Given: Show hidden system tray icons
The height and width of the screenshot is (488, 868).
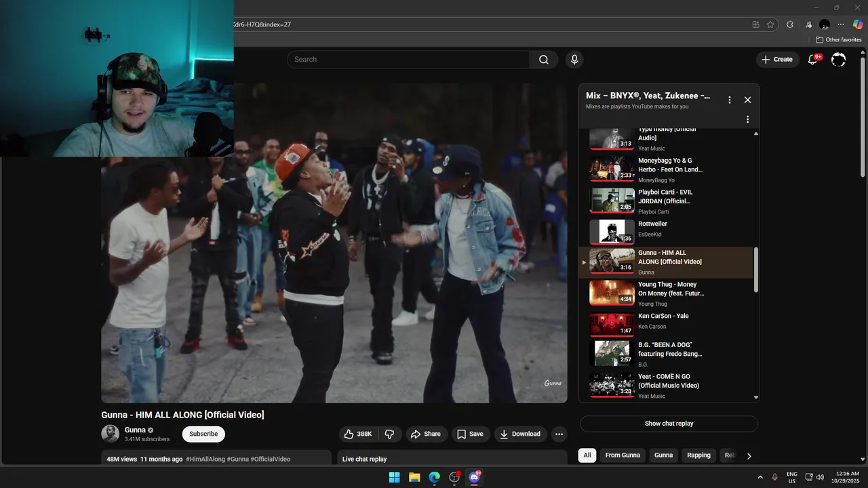Looking at the screenshot, I should coord(759,477).
